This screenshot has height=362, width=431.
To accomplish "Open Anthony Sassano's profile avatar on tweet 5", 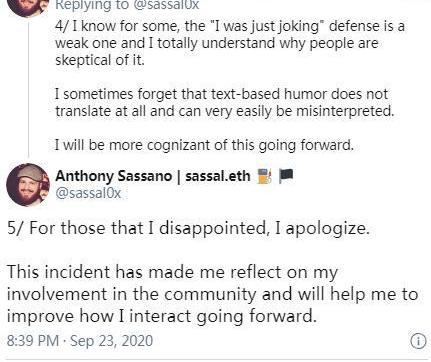I will (28, 184).
